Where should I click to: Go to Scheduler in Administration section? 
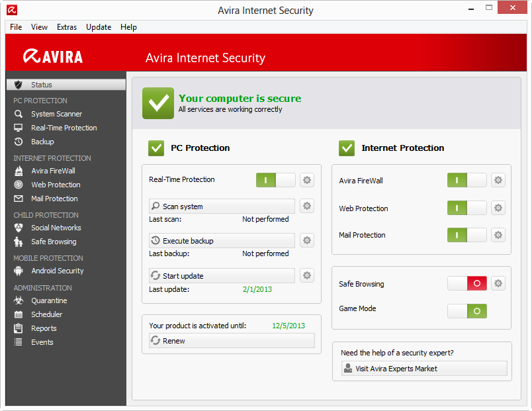pos(46,314)
